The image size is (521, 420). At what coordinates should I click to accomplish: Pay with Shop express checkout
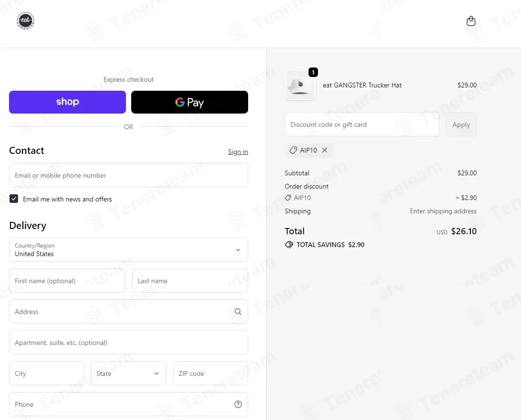[x=68, y=102]
